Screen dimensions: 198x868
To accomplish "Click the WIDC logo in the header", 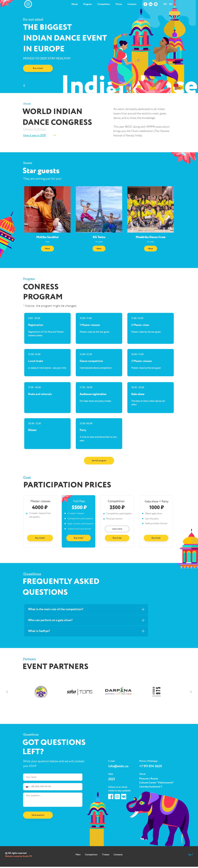I will point(28,4).
